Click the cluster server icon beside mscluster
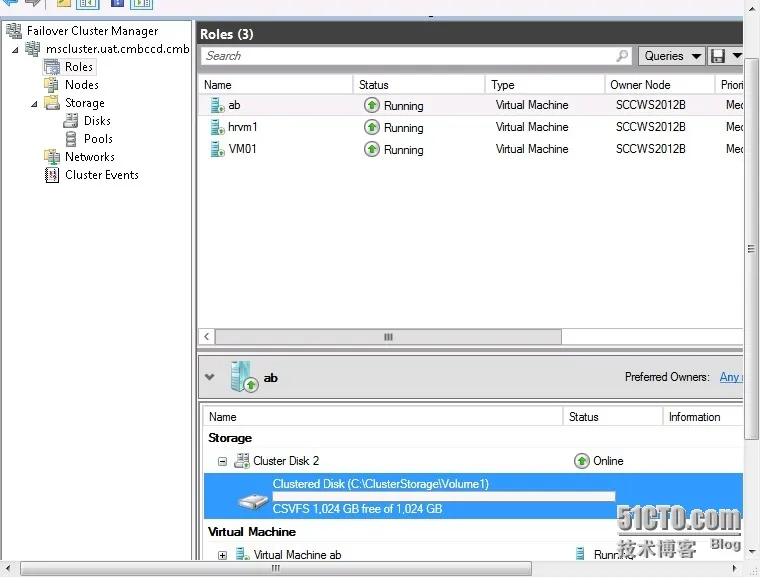 click(x=33, y=48)
